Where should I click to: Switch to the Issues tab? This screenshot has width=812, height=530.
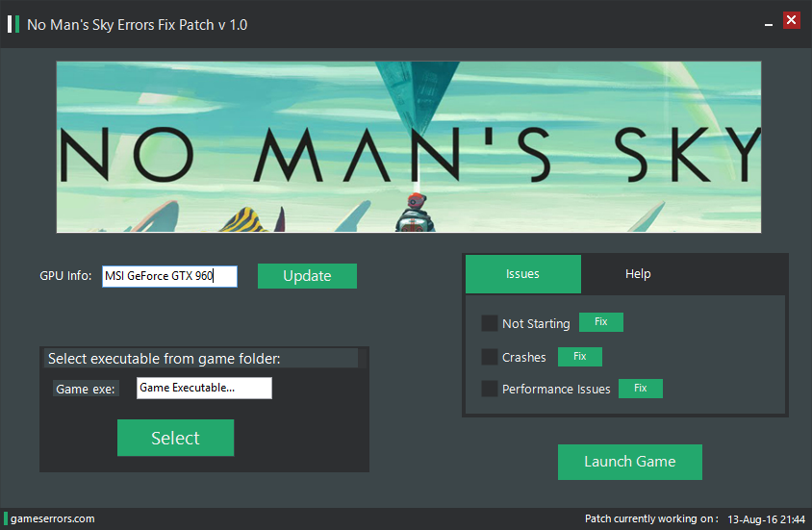[x=523, y=274]
